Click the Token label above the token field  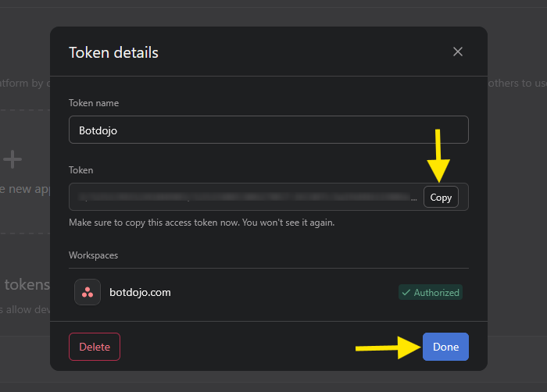tap(80, 170)
